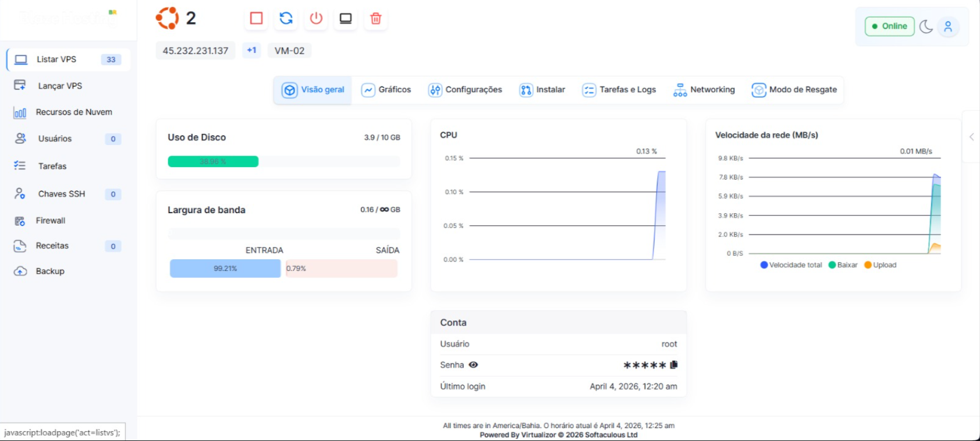The width and height of the screenshot is (980, 441).
Task: Open the user profile icon
Action: (948, 27)
